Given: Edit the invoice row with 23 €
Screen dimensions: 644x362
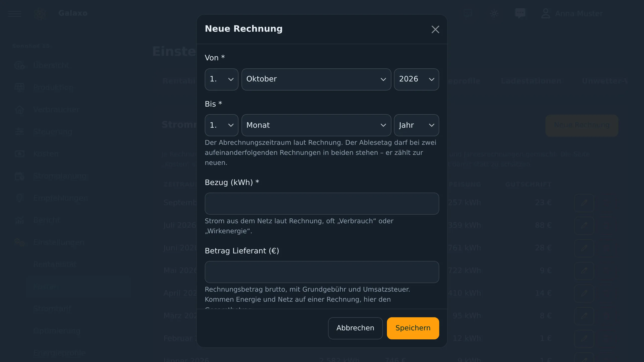Looking at the screenshot, I should pyautogui.click(x=584, y=203).
